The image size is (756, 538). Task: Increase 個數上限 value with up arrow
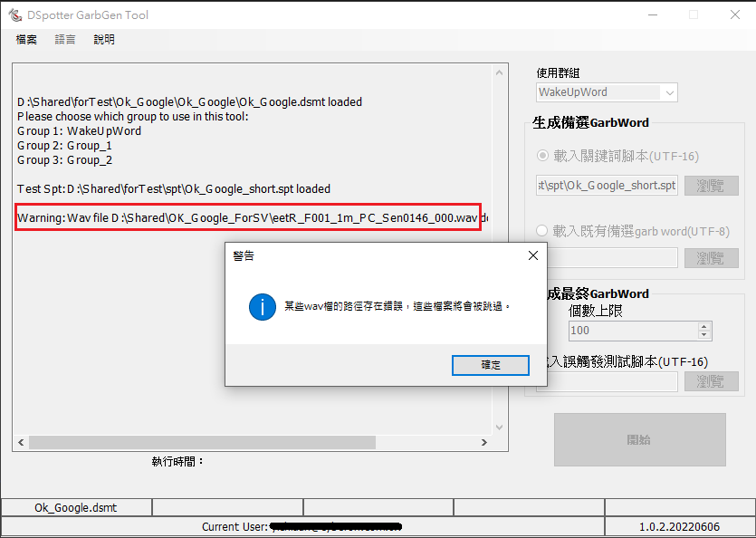(x=703, y=327)
